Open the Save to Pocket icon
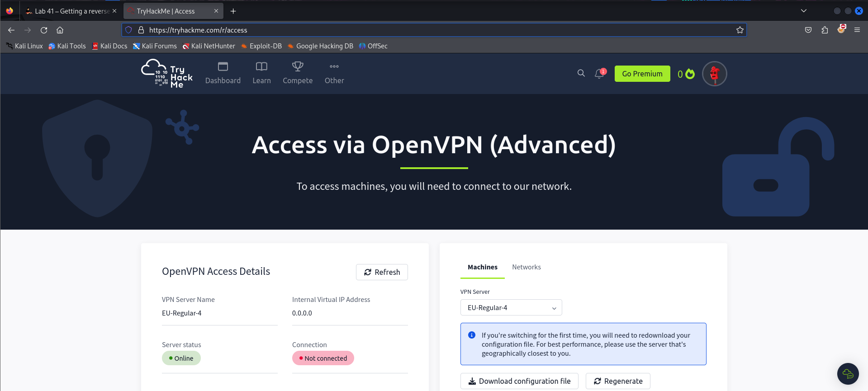The height and width of the screenshot is (391, 868). click(808, 30)
